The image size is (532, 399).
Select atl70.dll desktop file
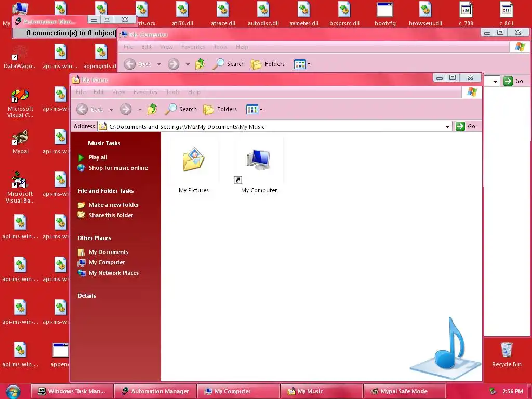coord(182,14)
